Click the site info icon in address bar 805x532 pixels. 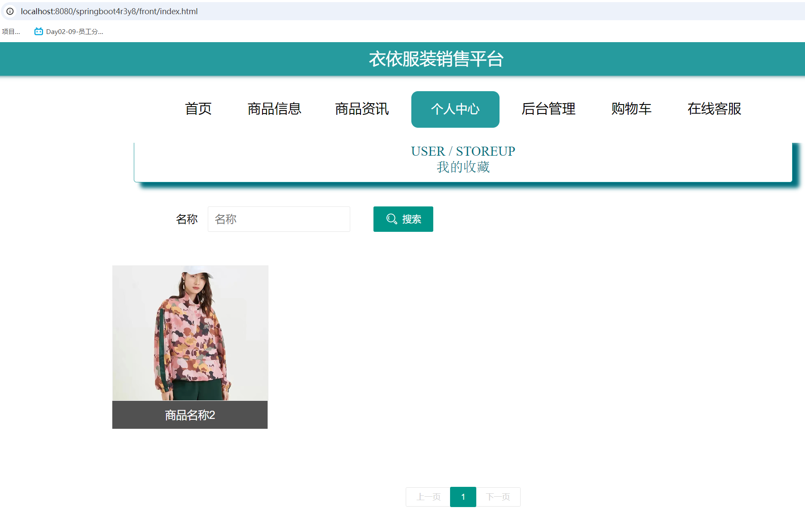9,12
